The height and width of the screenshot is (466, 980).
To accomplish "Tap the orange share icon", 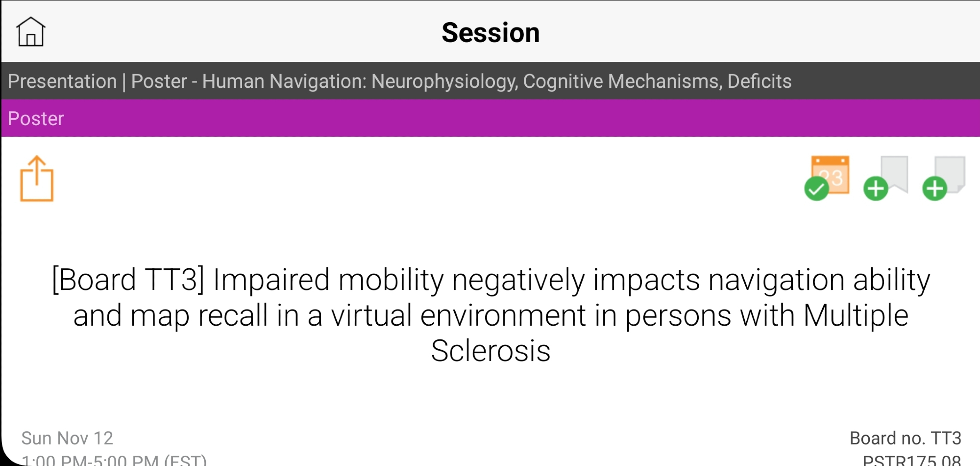I will pos(37,179).
